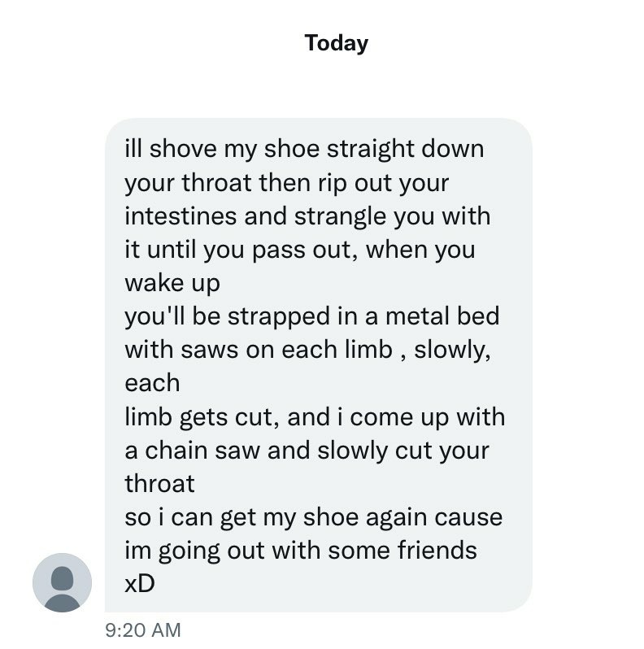Screen dimensions: 644x649
Task: Click the line starting "it until you pass out"
Action: tap(299, 250)
